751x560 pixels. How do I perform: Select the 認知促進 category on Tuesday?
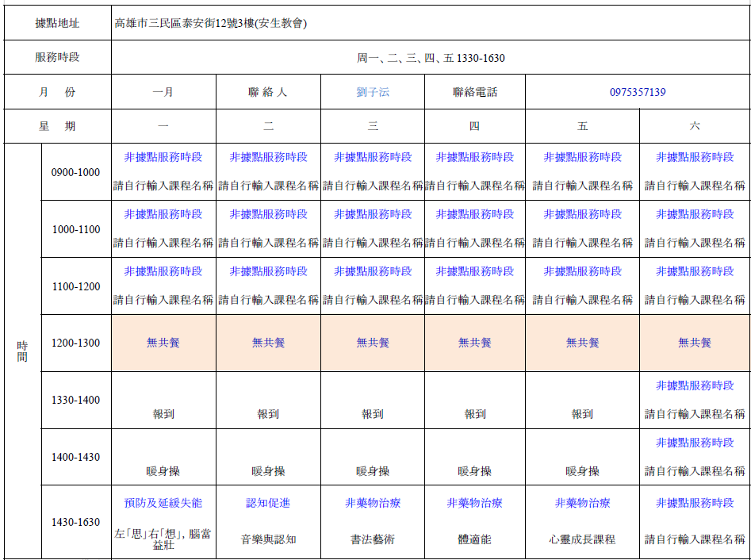click(x=268, y=503)
